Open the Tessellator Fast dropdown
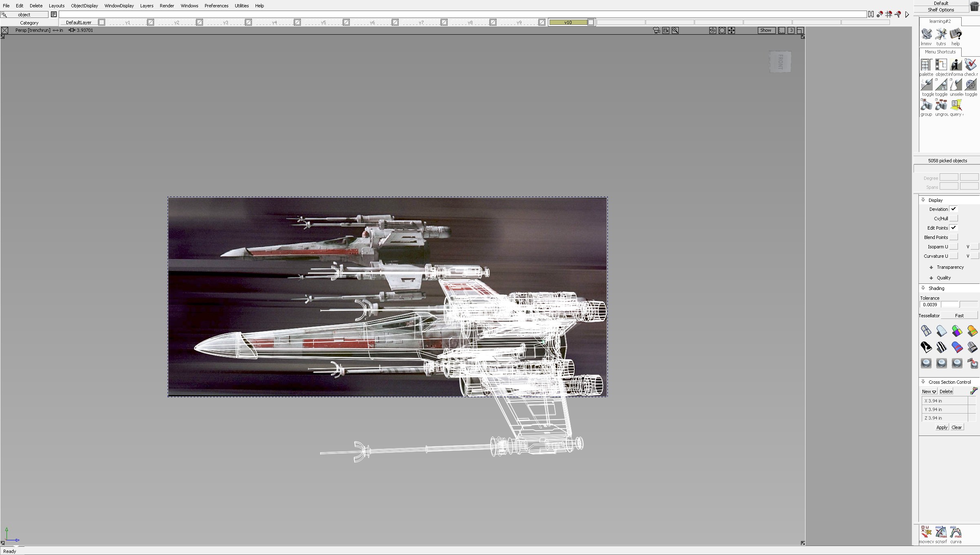 pyautogui.click(x=959, y=315)
